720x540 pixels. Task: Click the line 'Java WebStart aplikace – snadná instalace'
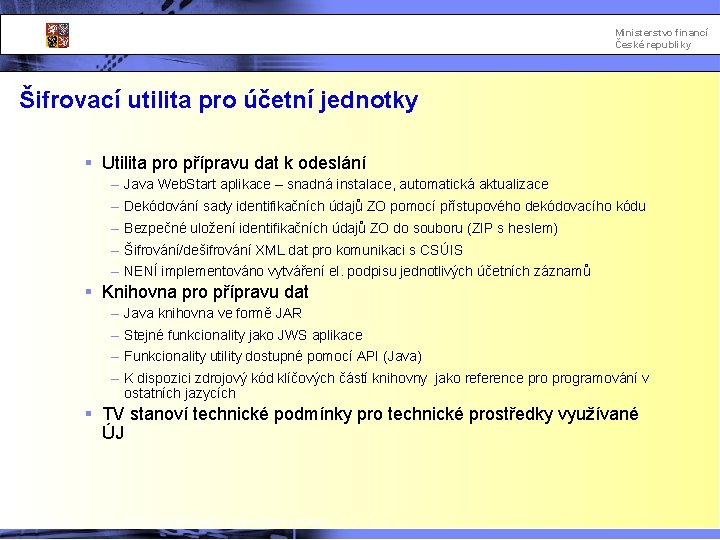(x=336, y=184)
